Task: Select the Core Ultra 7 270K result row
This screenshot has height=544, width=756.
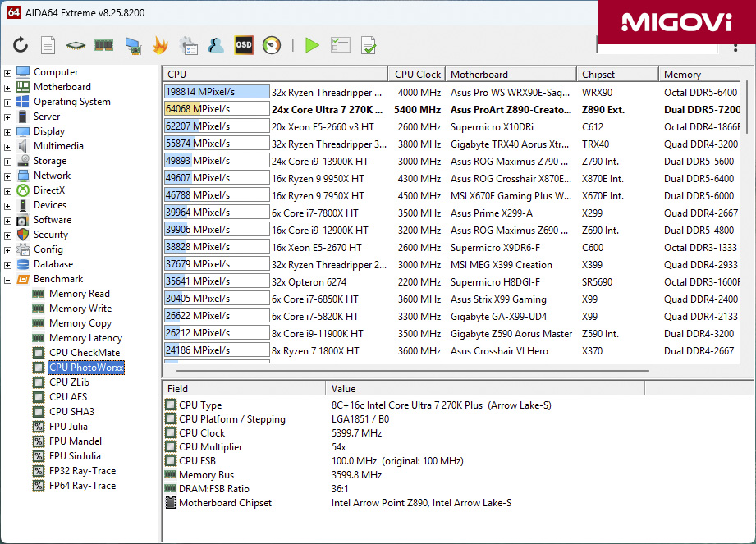Action: [x=246, y=109]
